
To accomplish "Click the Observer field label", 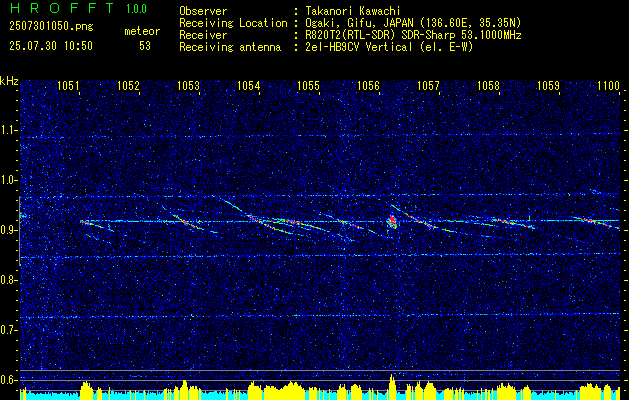I will tap(203, 11).
